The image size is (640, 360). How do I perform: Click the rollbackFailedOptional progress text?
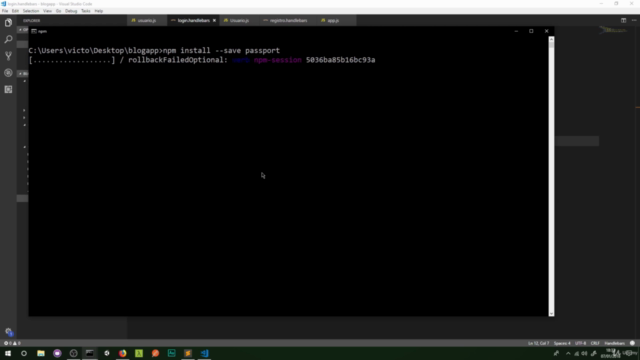pyautogui.click(x=178, y=60)
